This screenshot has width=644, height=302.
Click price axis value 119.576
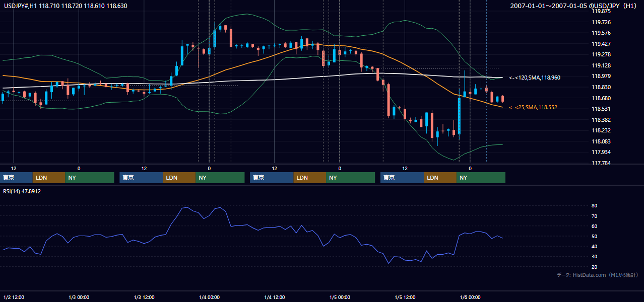(601, 33)
